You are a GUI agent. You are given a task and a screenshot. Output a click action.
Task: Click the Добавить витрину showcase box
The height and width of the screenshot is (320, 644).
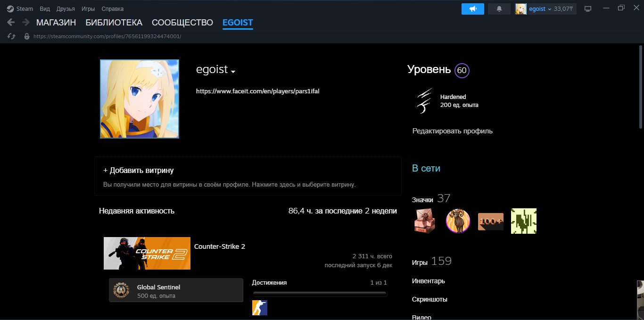(x=248, y=176)
